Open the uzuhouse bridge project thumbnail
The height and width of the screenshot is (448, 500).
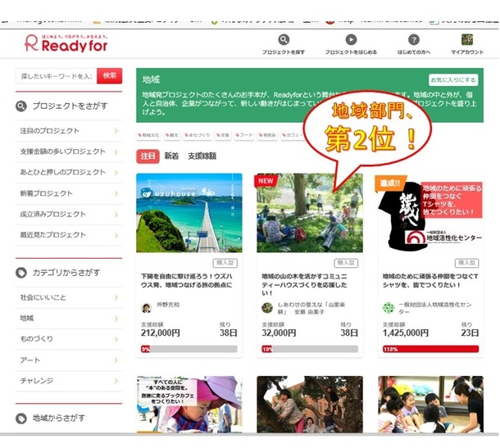[x=189, y=213]
